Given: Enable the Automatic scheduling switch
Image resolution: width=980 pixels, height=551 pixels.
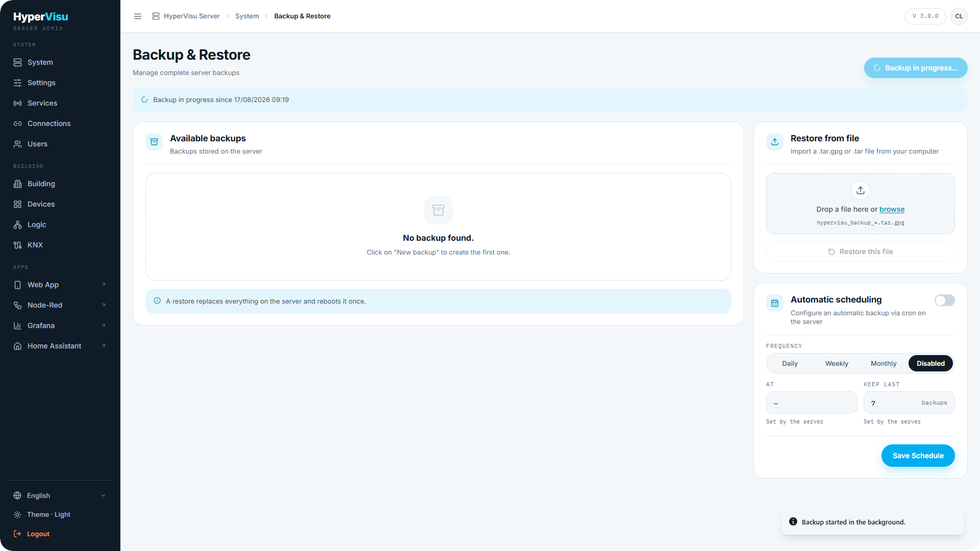Looking at the screenshot, I should click(944, 300).
